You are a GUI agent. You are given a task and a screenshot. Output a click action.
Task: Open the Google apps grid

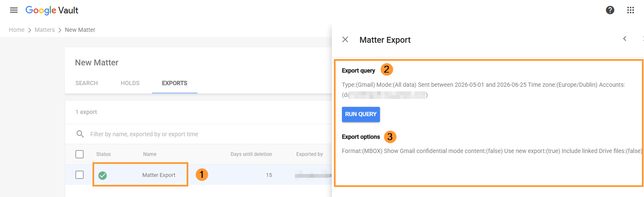click(631, 10)
